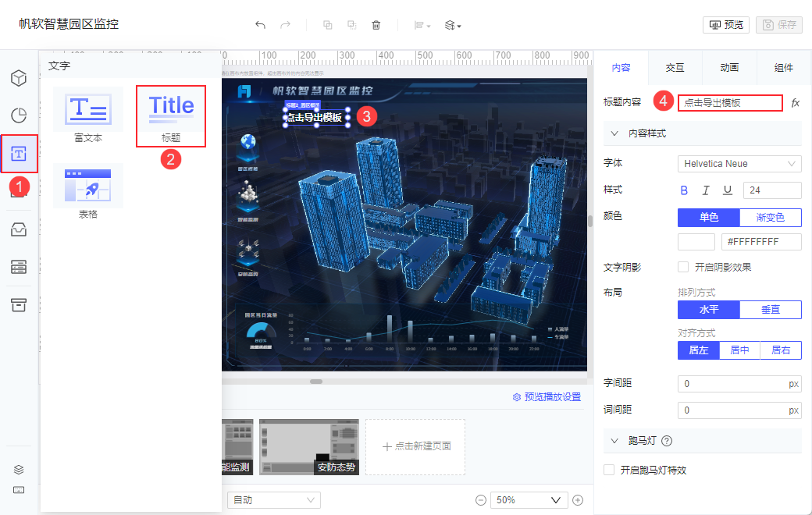Click the undo arrow icon
812x515 pixels.
click(x=260, y=25)
